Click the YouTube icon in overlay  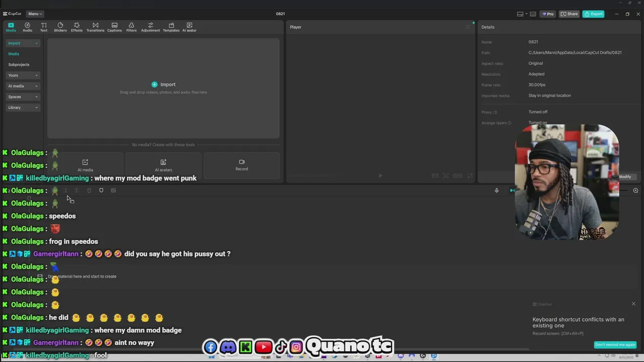click(264, 347)
